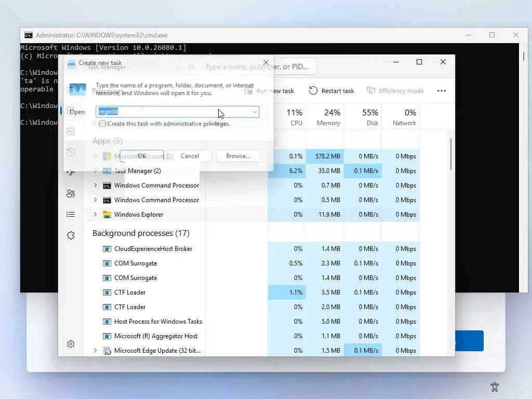Open the Details list icon in sidebar
The width and height of the screenshot is (532, 399).
pyautogui.click(x=71, y=215)
